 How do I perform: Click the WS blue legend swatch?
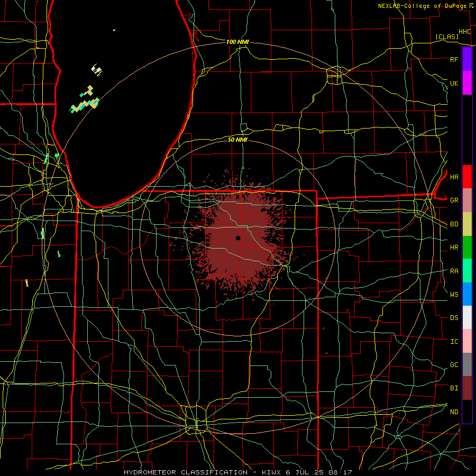(467, 294)
